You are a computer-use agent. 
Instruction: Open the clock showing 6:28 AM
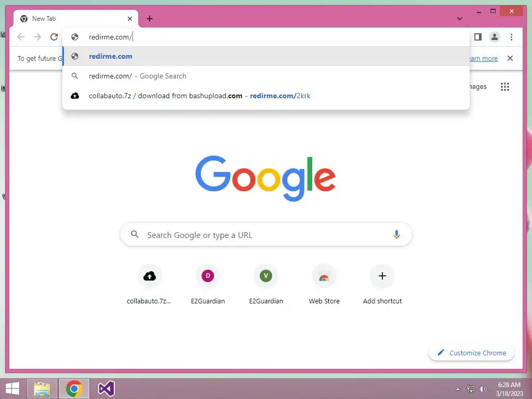tap(509, 389)
